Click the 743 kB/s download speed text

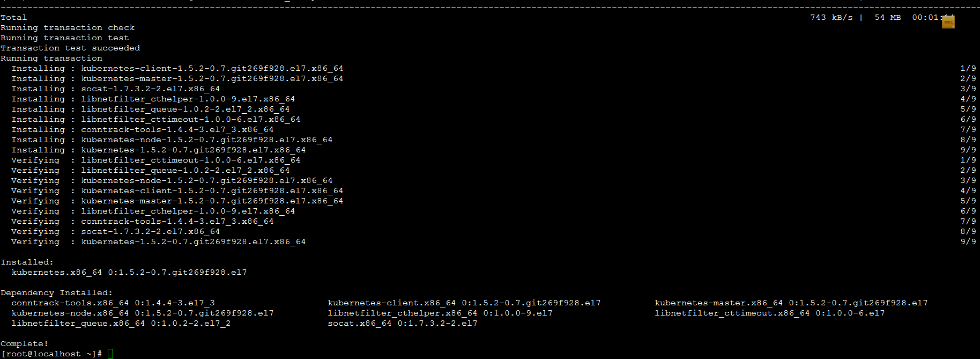point(831,17)
